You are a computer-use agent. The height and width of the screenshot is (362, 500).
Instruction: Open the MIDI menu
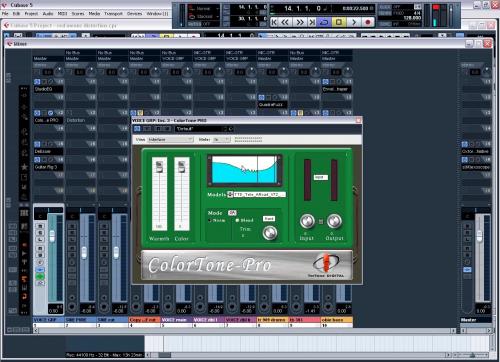62,14
